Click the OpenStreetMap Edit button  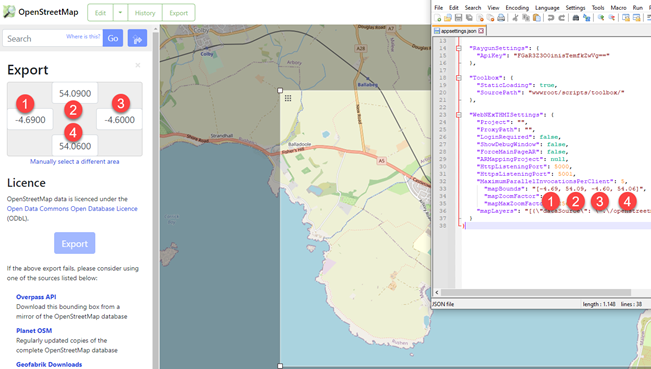pyautogui.click(x=100, y=12)
